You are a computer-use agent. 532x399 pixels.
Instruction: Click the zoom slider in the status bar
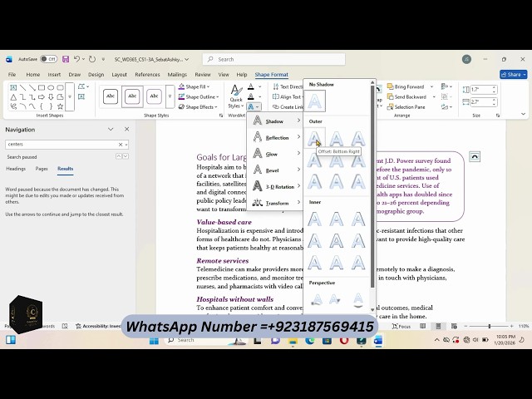pyautogui.click(x=489, y=326)
